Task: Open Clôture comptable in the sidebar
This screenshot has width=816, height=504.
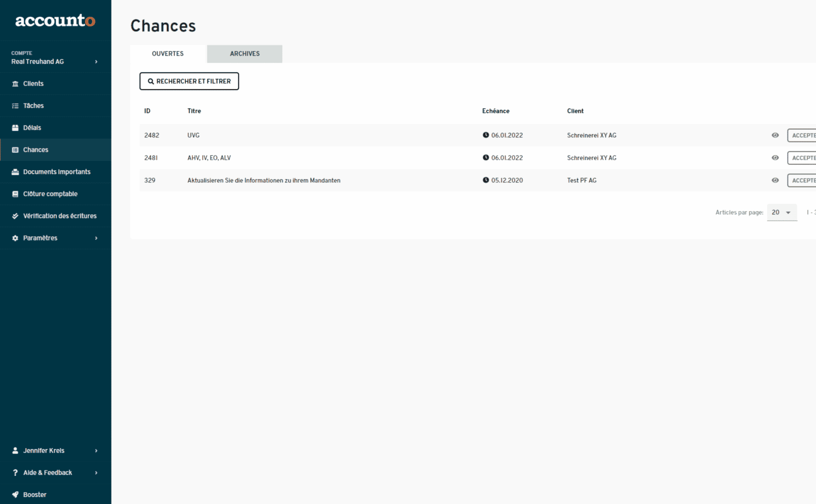Action: [56, 194]
